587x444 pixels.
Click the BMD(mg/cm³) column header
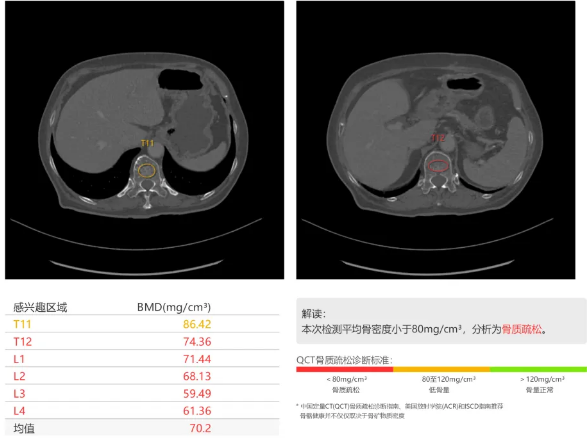174,307
